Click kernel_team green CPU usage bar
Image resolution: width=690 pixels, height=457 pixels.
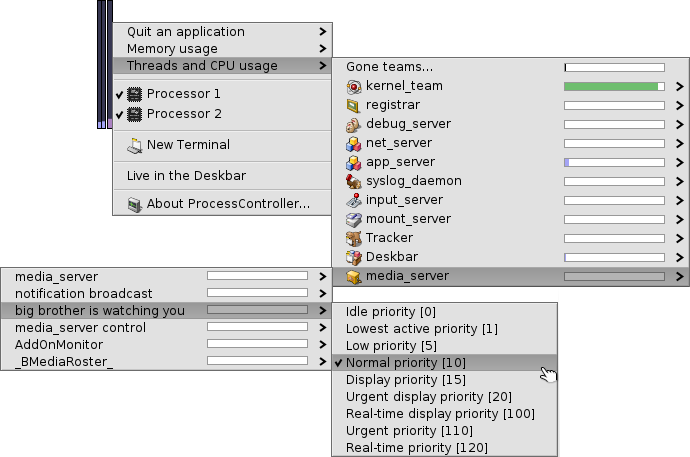(x=614, y=86)
